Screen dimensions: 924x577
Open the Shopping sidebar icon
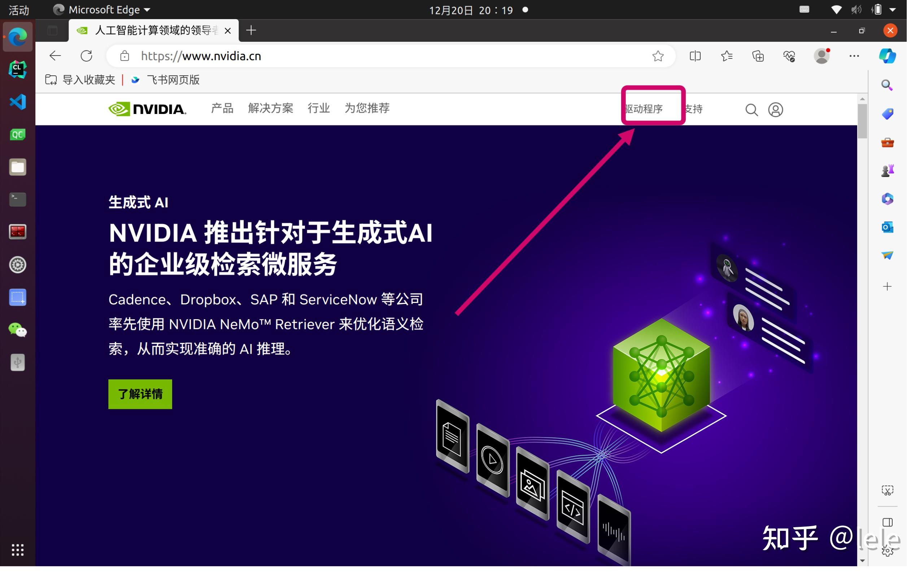coord(887,113)
